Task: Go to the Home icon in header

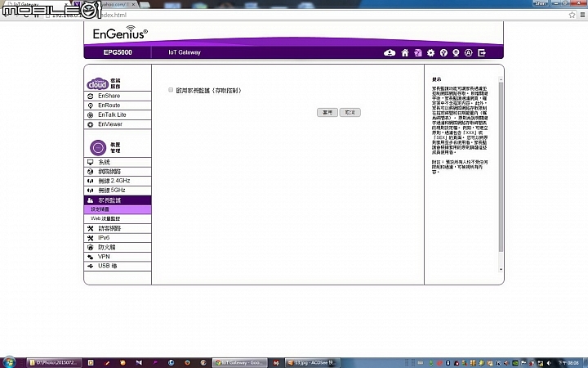Action: tap(405, 53)
